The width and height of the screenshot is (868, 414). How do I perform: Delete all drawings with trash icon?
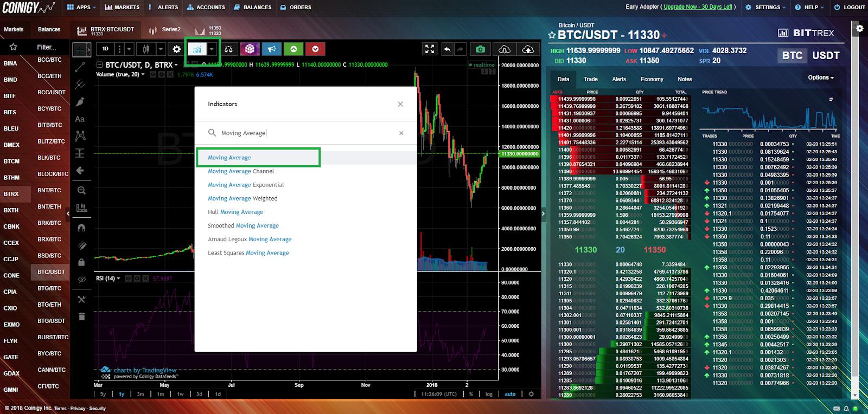coord(82,316)
